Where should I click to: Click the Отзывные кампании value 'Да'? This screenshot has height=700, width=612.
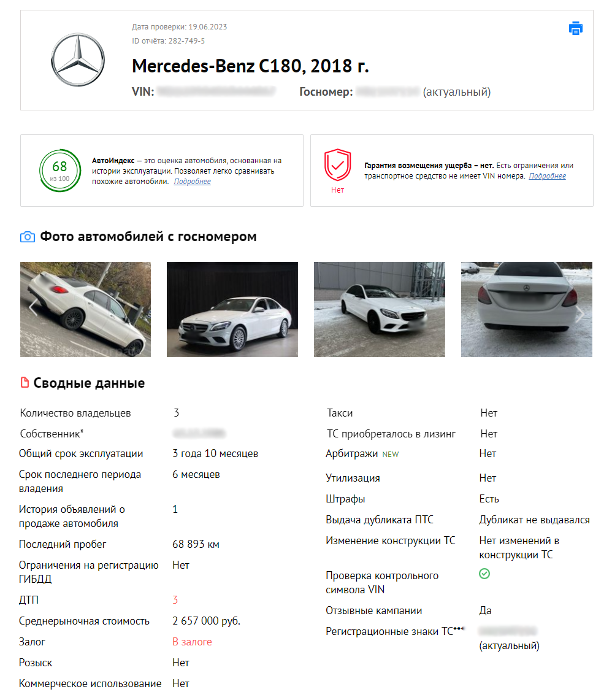click(485, 610)
